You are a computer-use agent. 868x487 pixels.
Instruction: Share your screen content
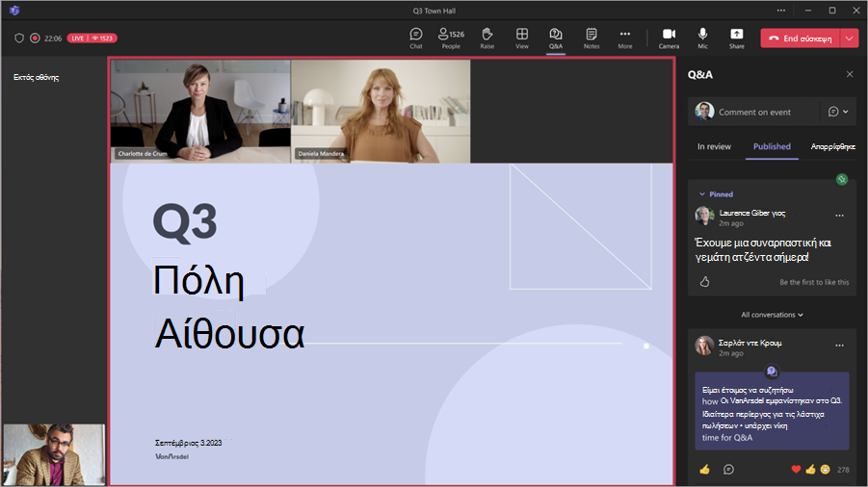(x=736, y=38)
